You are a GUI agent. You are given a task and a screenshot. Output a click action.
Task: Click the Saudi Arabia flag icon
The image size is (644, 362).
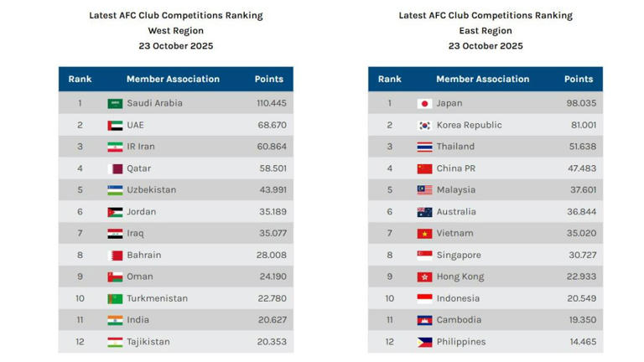115,104
